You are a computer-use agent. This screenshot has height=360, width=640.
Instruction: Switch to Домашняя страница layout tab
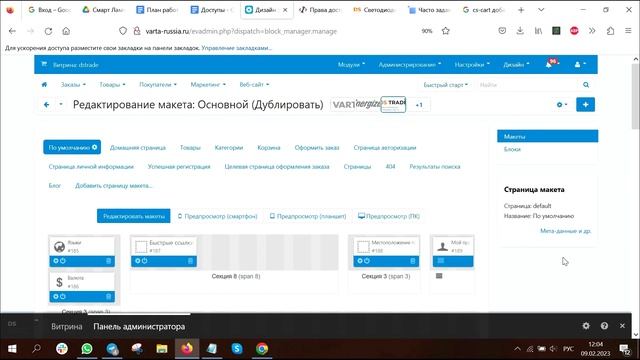138,148
